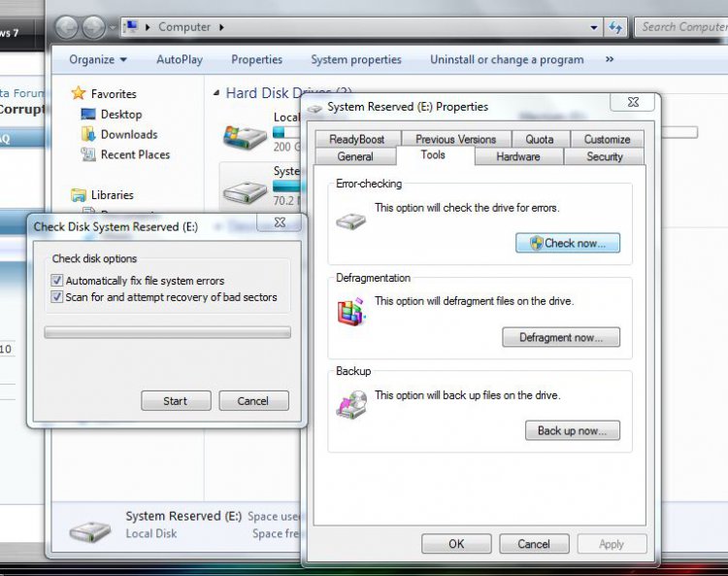Select Downloads in Favorites
The width and height of the screenshot is (728, 576).
click(129, 134)
